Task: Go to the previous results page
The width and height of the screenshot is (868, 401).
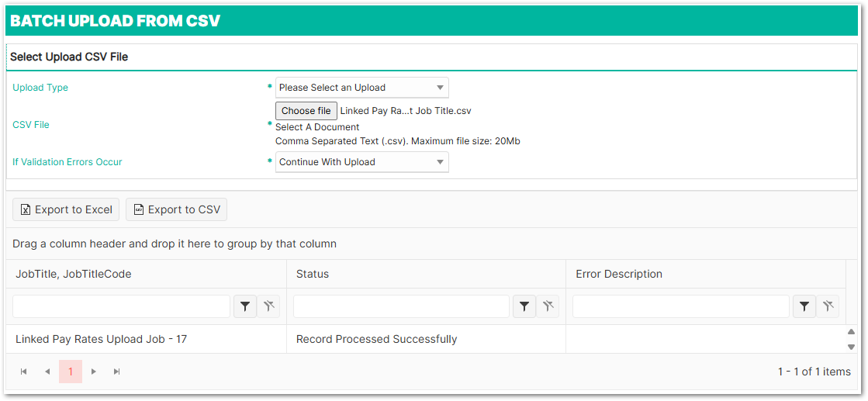Action: 47,372
